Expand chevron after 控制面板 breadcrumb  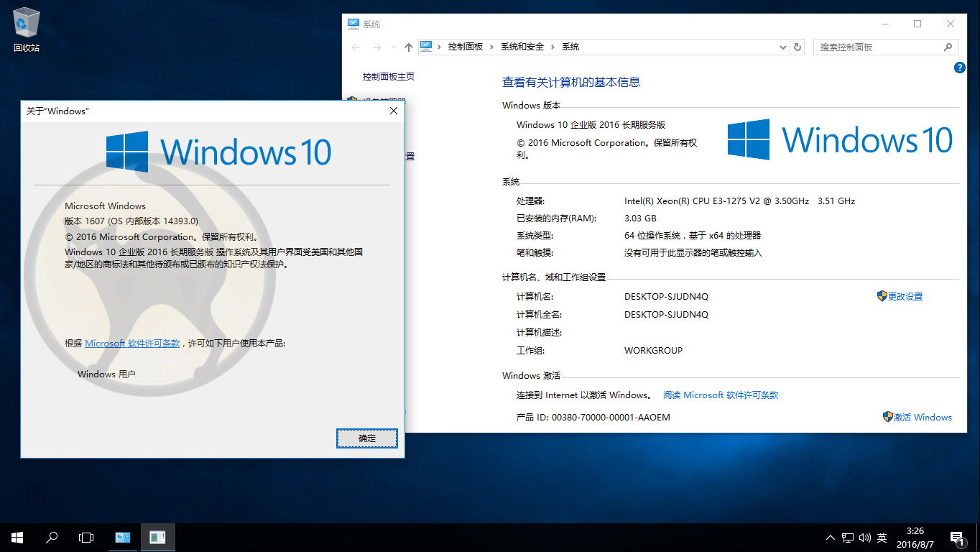point(492,47)
